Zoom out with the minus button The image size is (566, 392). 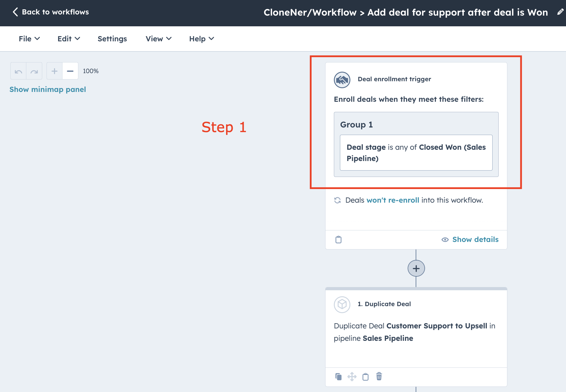coord(70,71)
